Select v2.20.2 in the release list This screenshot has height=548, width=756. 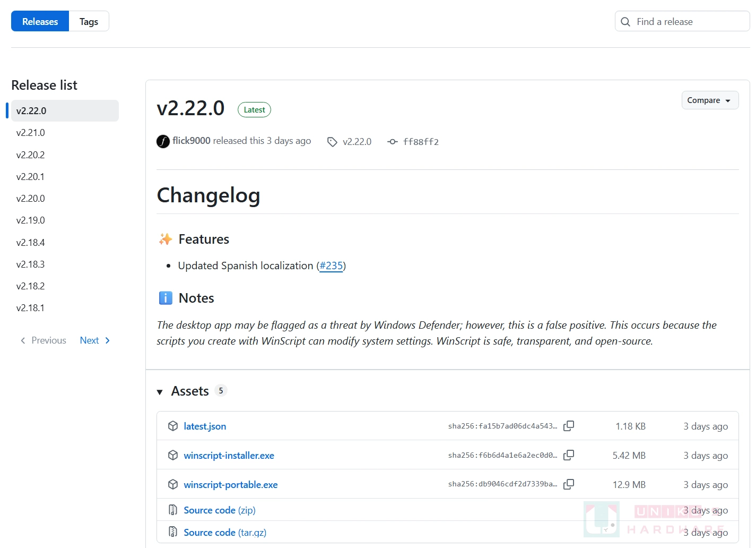tap(31, 155)
